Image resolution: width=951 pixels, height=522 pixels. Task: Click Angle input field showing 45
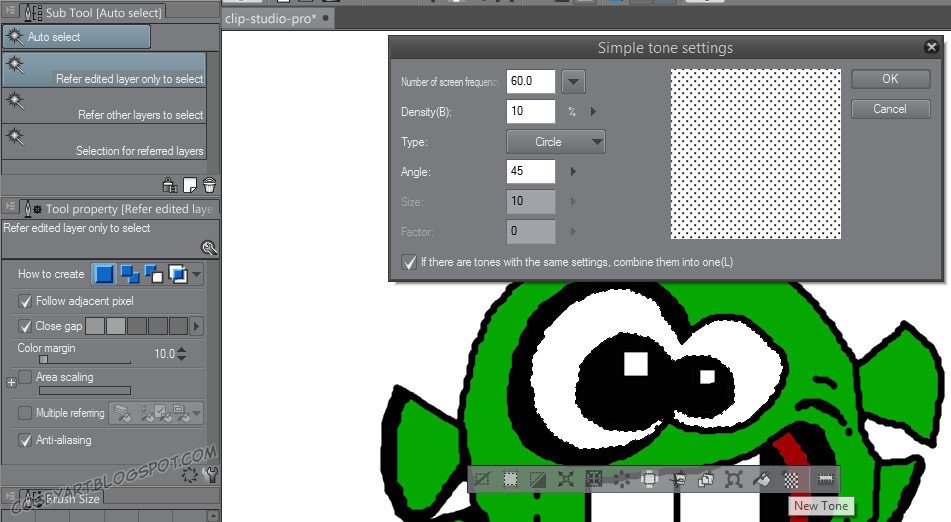click(x=531, y=172)
